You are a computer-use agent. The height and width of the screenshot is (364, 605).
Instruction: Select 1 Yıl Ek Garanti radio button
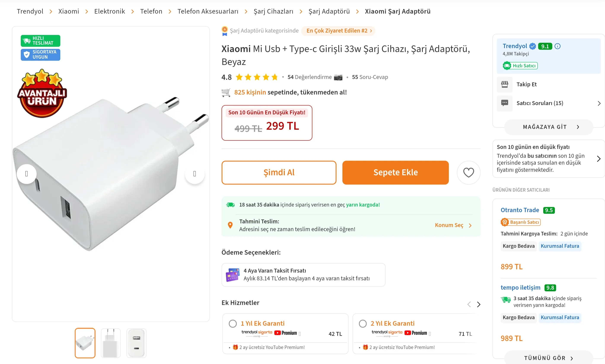[233, 324]
